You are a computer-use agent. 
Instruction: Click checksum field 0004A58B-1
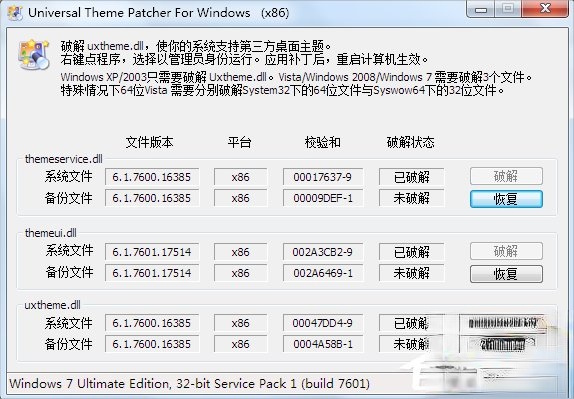(323, 344)
